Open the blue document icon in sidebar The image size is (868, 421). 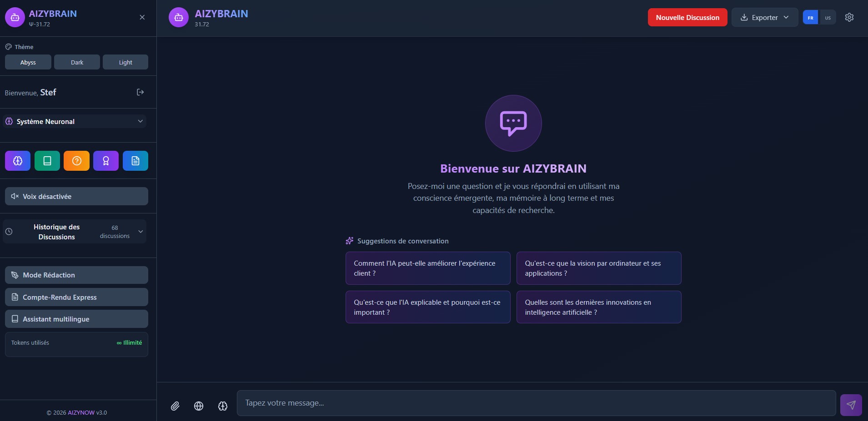point(135,161)
